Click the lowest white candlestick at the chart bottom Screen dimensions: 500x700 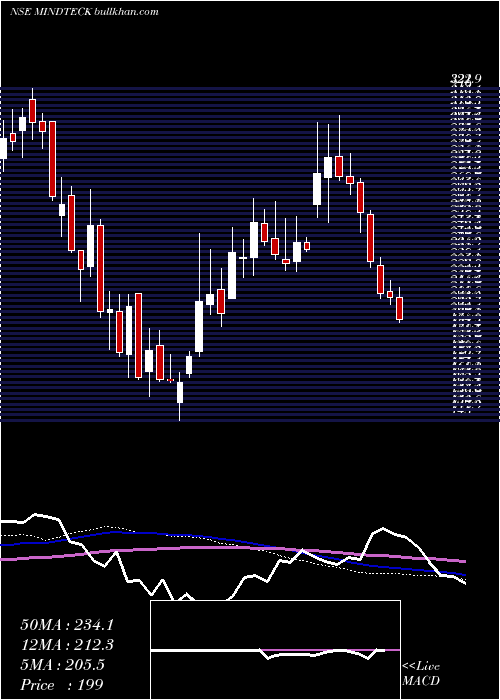tap(180, 392)
